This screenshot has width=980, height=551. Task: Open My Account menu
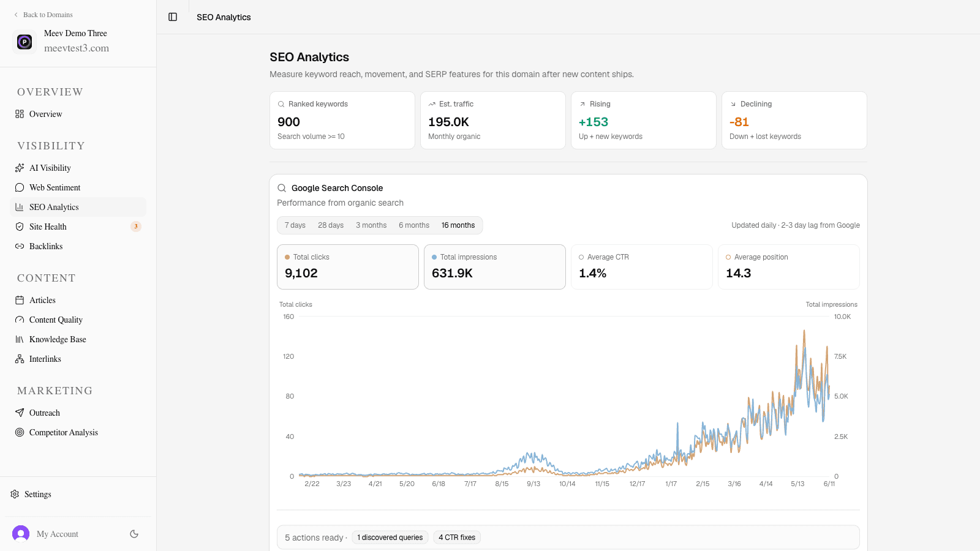pos(58,534)
